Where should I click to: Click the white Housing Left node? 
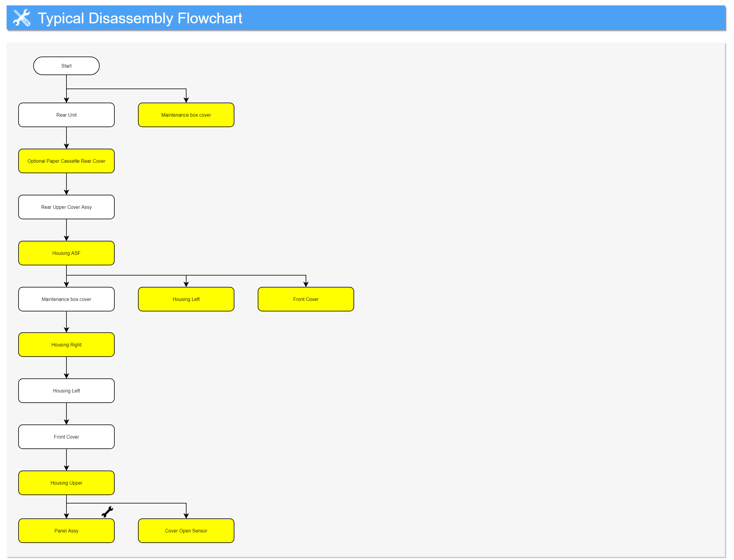tap(66, 391)
